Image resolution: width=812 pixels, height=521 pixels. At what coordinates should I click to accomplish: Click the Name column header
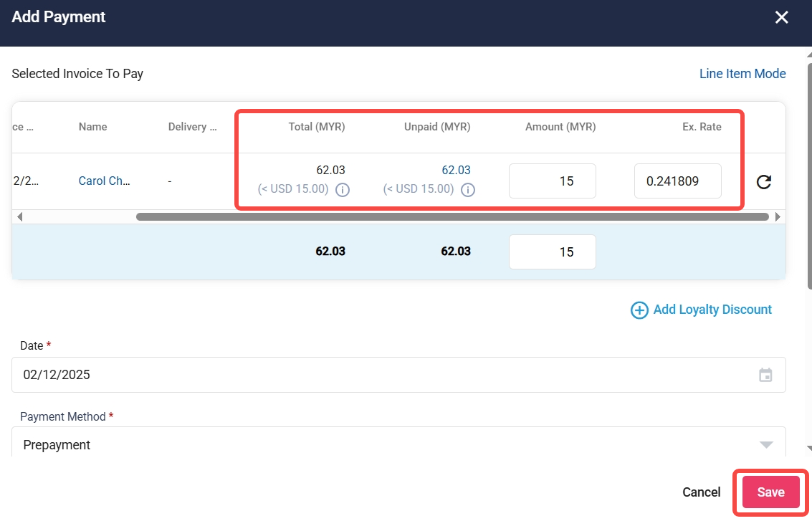(x=92, y=127)
